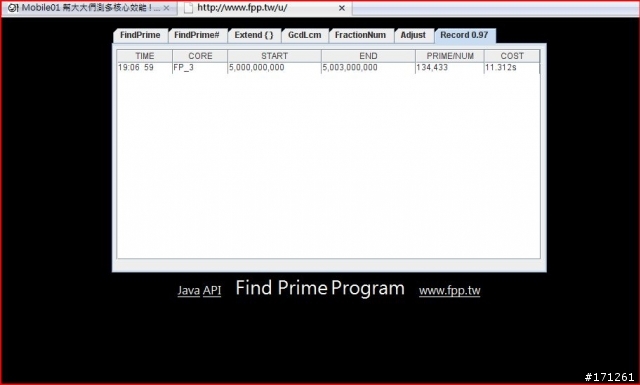640x385 pixels.
Task: Select the Extend {} tab
Action: tap(254, 36)
